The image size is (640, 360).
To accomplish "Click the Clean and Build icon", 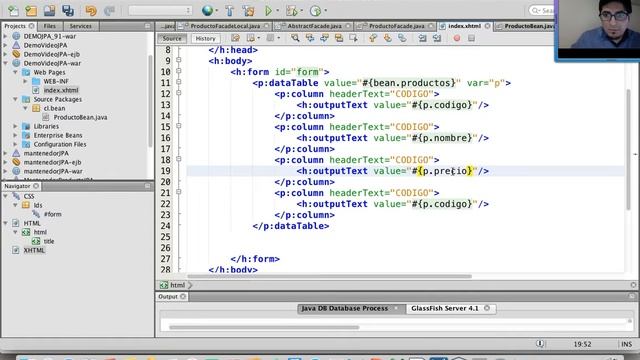I will [249, 11].
